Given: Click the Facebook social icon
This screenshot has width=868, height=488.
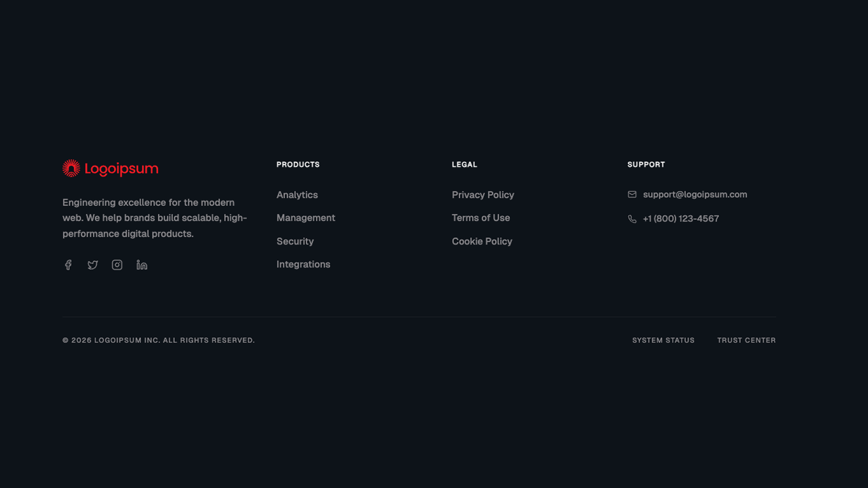Looking at the screenshot, I should click(x=68, y=264).
